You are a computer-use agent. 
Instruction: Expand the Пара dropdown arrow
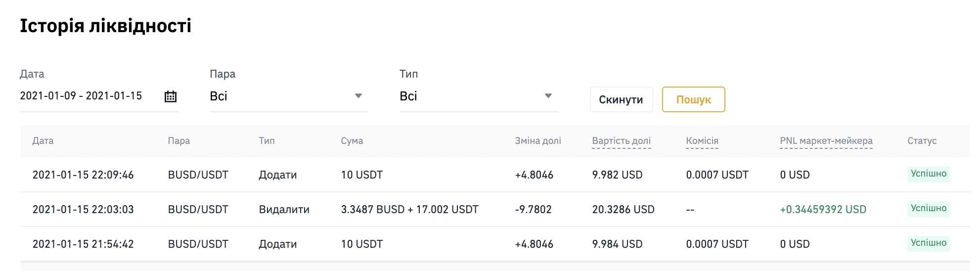(x=358, y=96)
